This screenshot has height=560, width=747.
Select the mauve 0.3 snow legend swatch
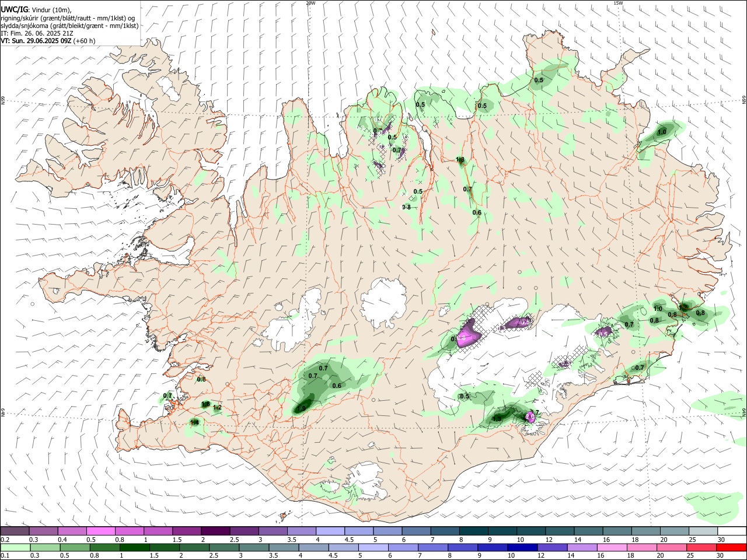pyautogui.click(x=43, y=531)
